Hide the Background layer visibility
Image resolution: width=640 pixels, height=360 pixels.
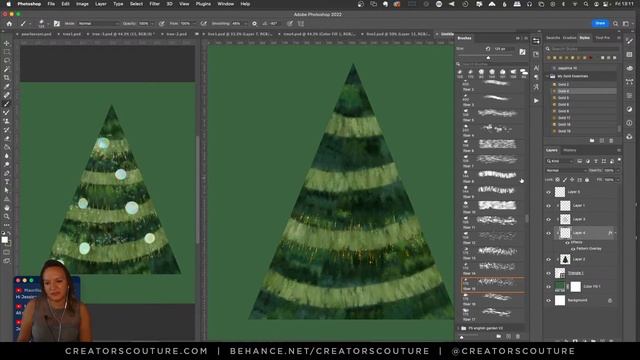tap(549, 300)
